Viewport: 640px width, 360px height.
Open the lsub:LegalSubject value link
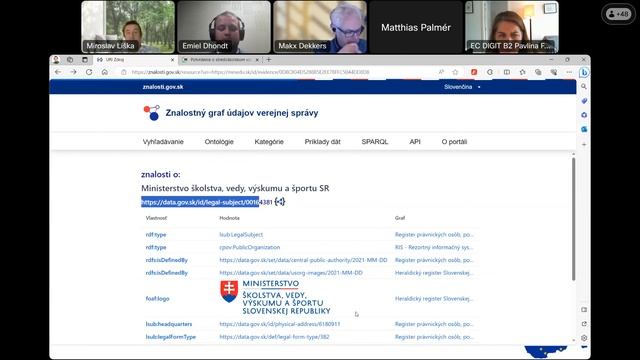(x=241, y=235)
